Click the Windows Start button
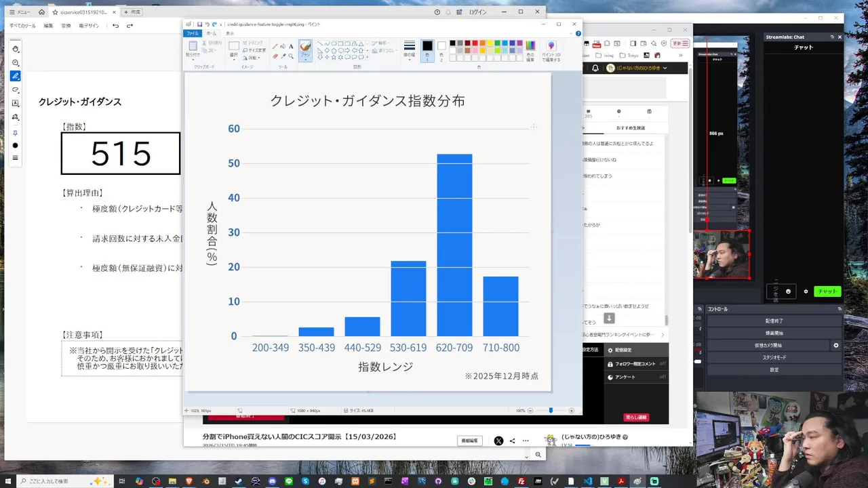 [8, 481]
